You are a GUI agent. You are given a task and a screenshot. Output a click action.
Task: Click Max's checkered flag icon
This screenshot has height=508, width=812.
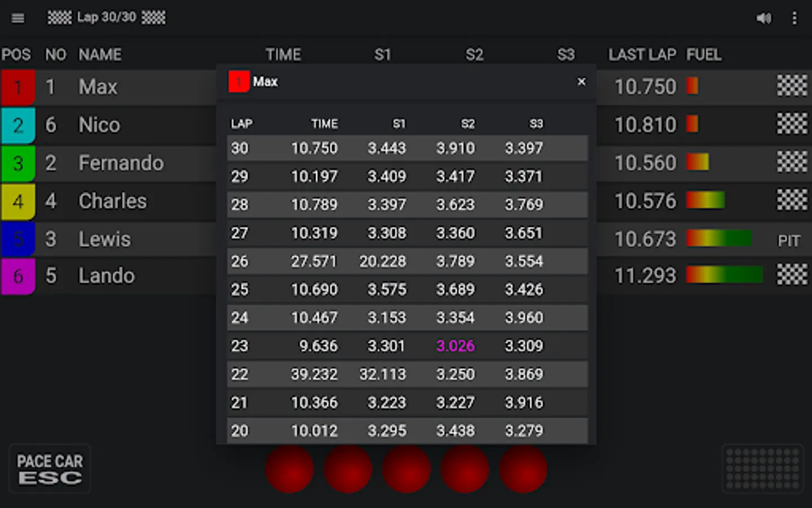point(792,86)
